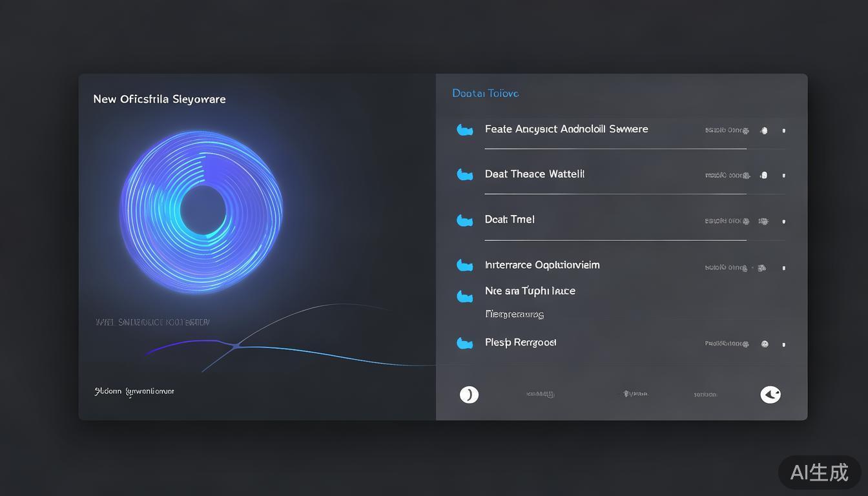Expand options at far right of Doat Tmel row

784,222
